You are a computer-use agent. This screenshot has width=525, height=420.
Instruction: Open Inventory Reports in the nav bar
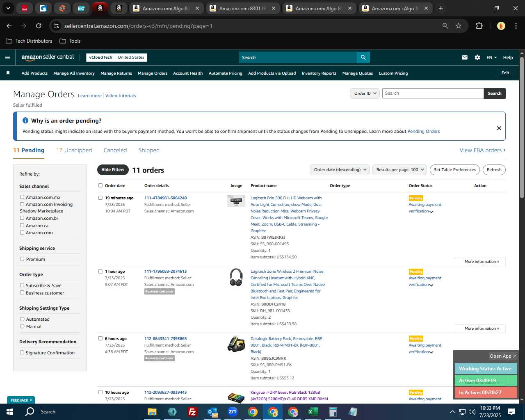click(319, 73)
